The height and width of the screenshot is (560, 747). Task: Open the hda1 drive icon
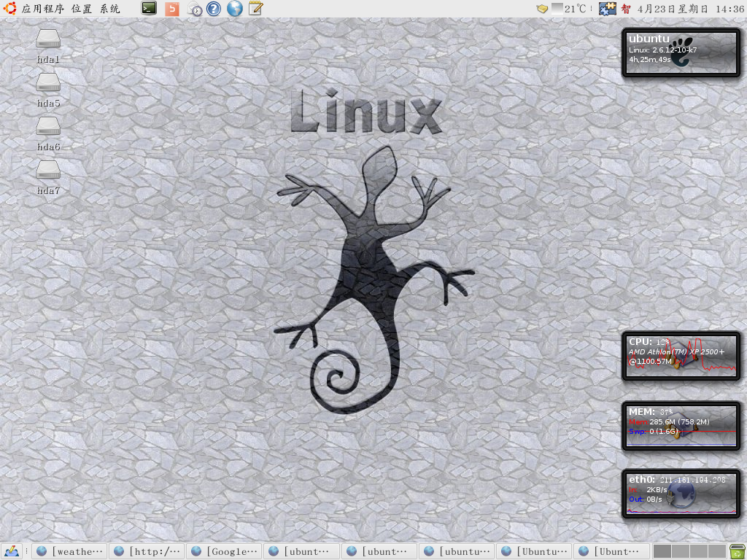click(x=48, y=46)
